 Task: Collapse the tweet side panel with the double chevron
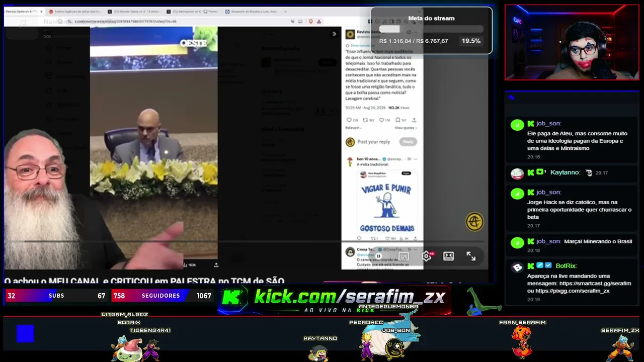[334, 34]
